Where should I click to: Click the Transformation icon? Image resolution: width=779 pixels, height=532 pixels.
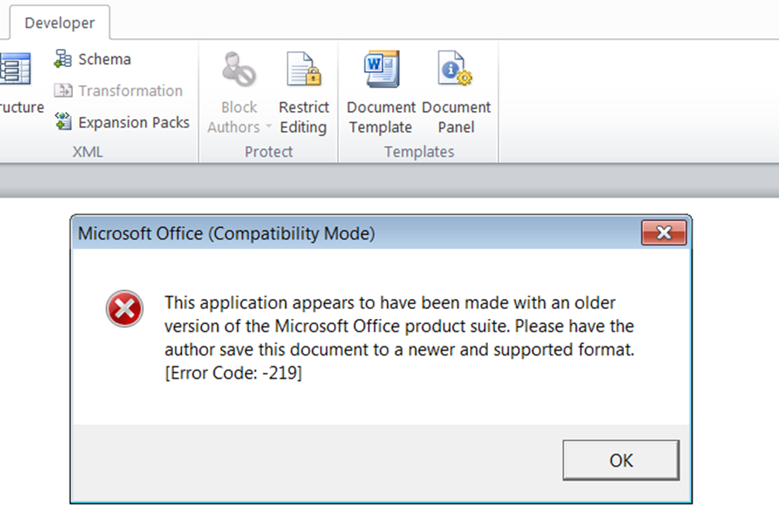[63, 90]
